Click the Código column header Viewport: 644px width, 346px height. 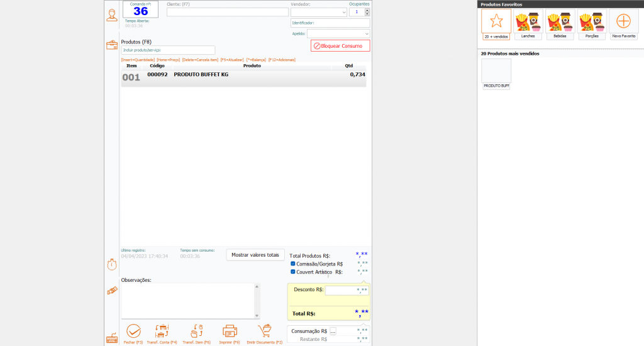(157, 66)
